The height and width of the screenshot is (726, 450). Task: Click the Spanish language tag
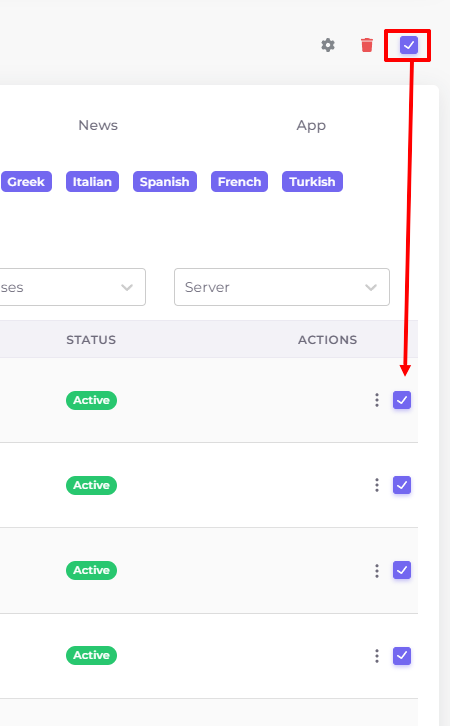click(x=165, y=182)
